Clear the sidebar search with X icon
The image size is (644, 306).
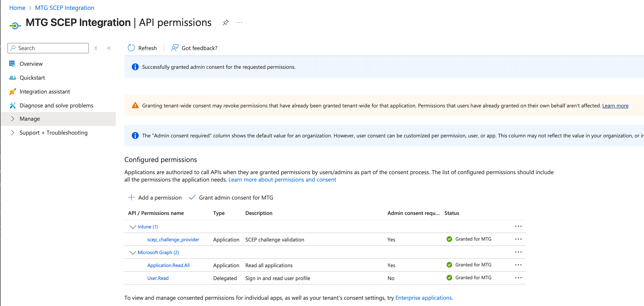tap(95, 48)
